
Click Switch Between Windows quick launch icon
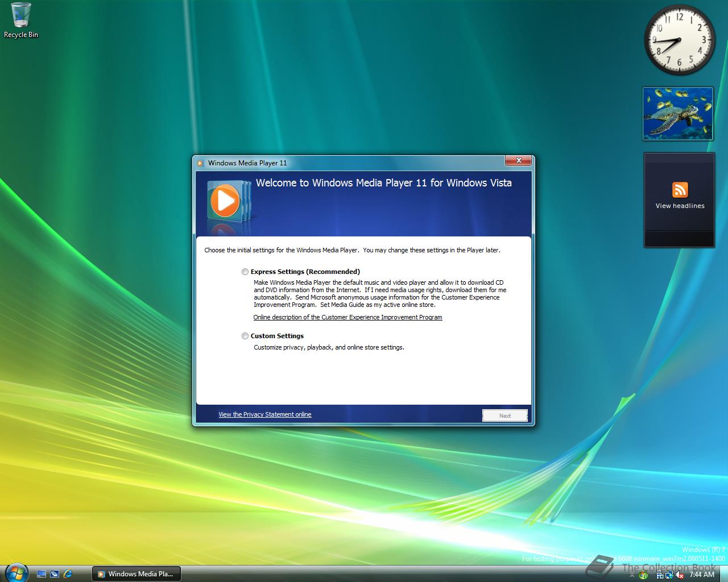(55, 574)
